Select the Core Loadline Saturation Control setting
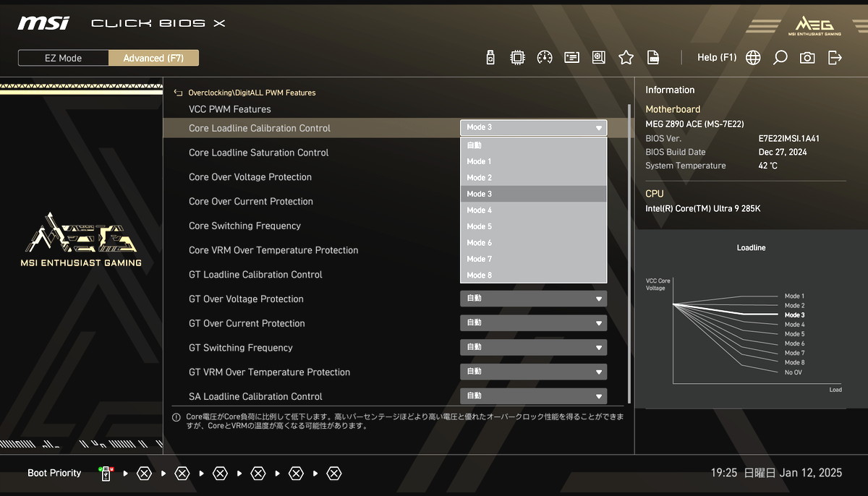868x496 pixels. (x=258, y=153)
